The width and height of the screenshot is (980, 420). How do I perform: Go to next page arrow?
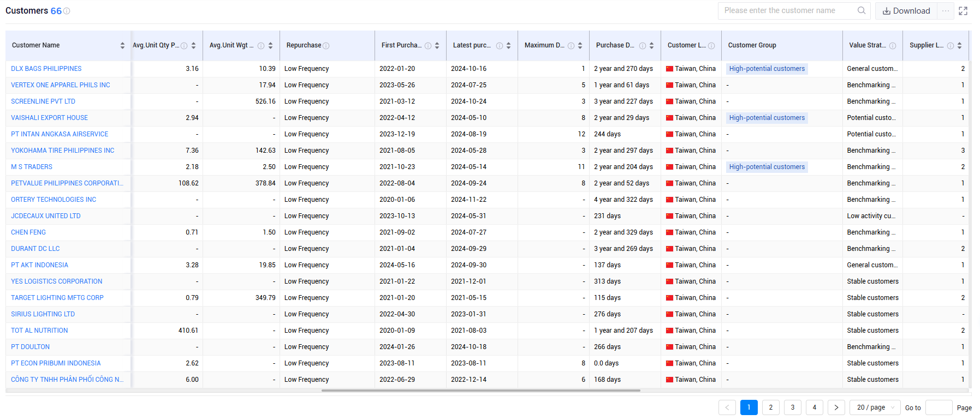(x=836, y=407)
